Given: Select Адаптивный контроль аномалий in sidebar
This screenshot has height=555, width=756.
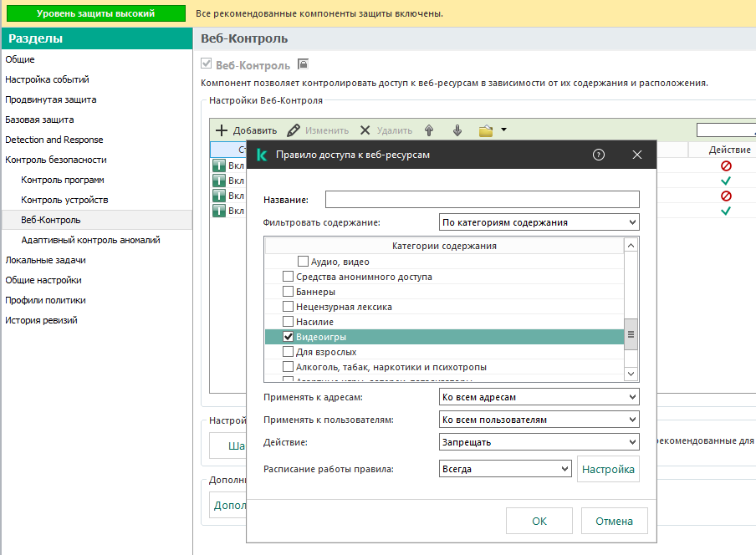Looking at the screenshot, I should (90, 240).
